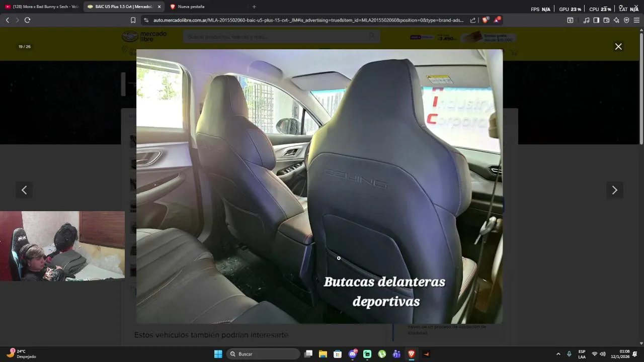Close the BAIC U5 Plus tab

(159, 7)
